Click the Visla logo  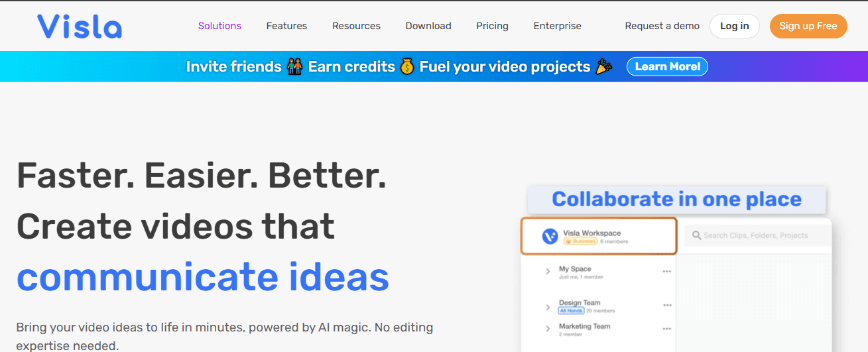point(80,26)
